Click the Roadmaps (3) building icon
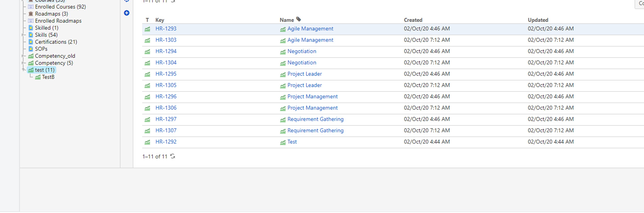This screenshot has height=213, width=644. [x=31, y=14]
